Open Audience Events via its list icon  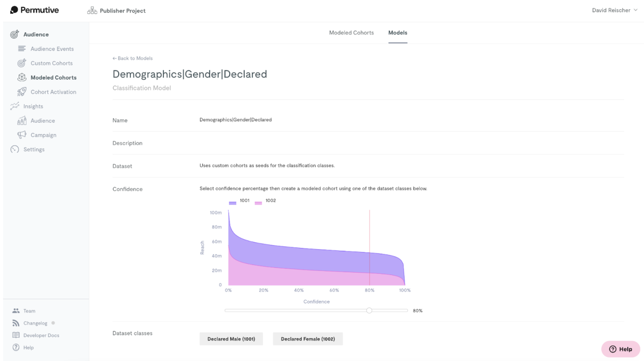22,49
